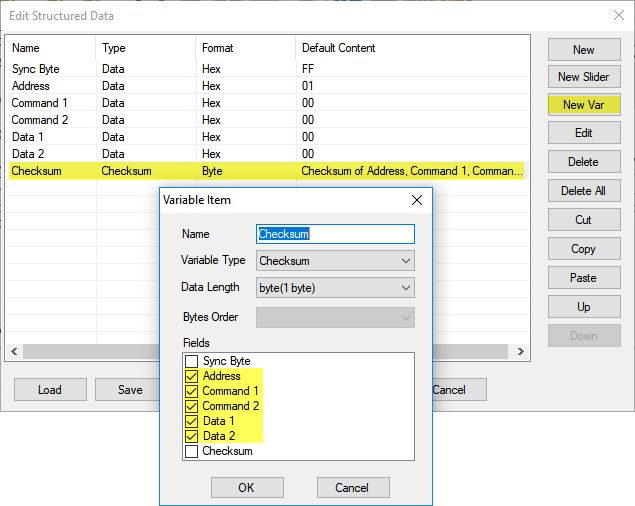This screenshot has height=506, width=635.
Task: Uncheck the Data 1 field checkbox
Action: [x=192, y=421]
